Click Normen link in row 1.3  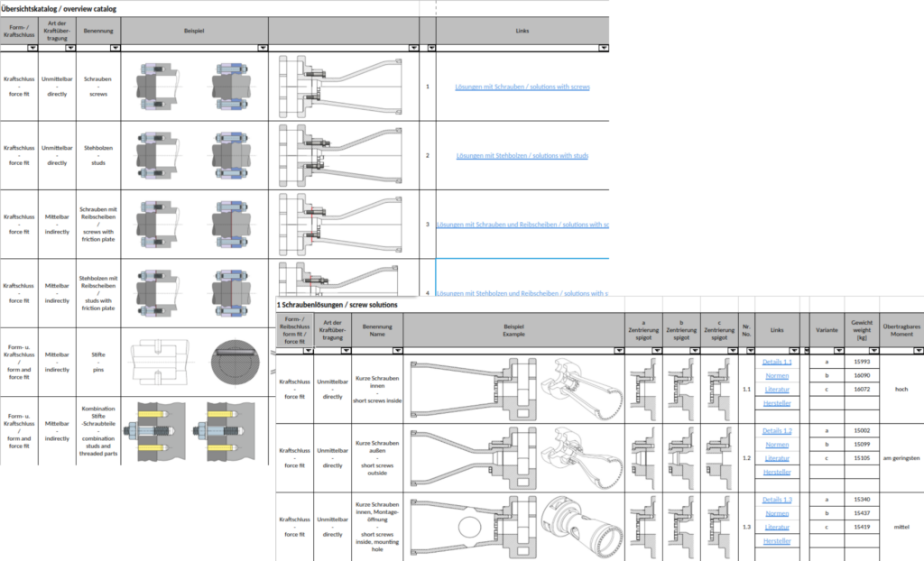click(777, 513)
